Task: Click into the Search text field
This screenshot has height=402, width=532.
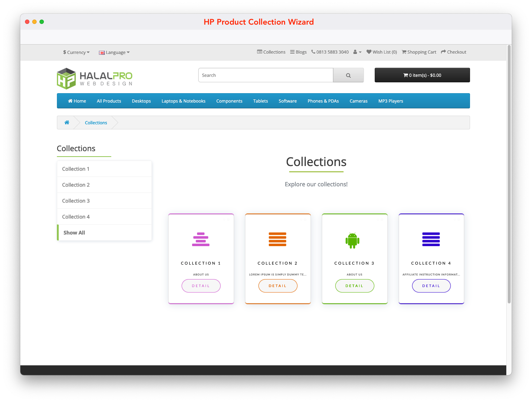Action: 266,75
